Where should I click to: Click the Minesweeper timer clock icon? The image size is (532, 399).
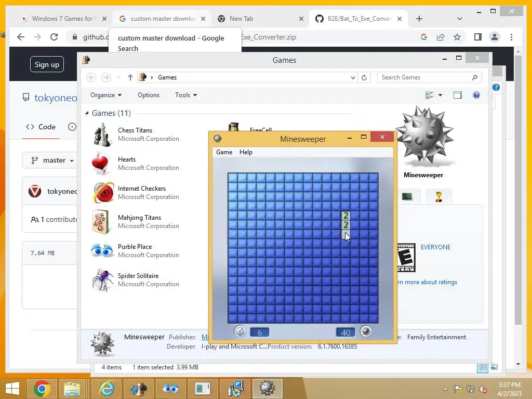240,331
